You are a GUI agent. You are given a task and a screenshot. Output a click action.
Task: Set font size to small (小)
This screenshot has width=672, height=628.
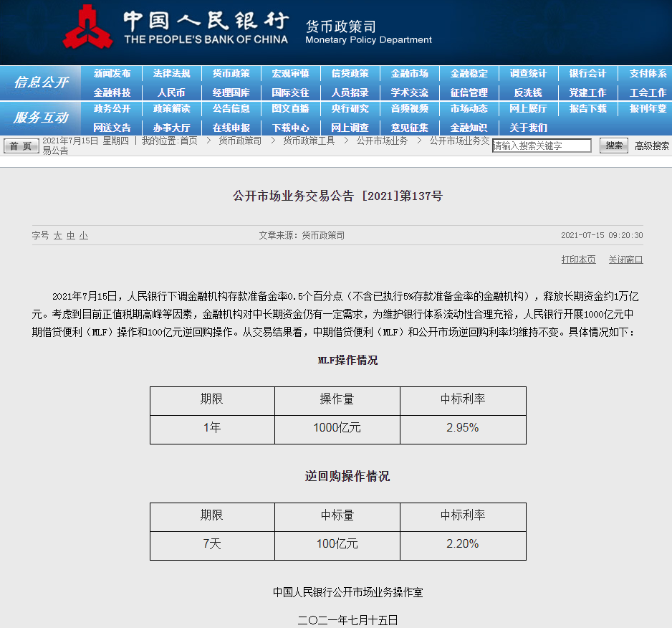click(84, 235)
